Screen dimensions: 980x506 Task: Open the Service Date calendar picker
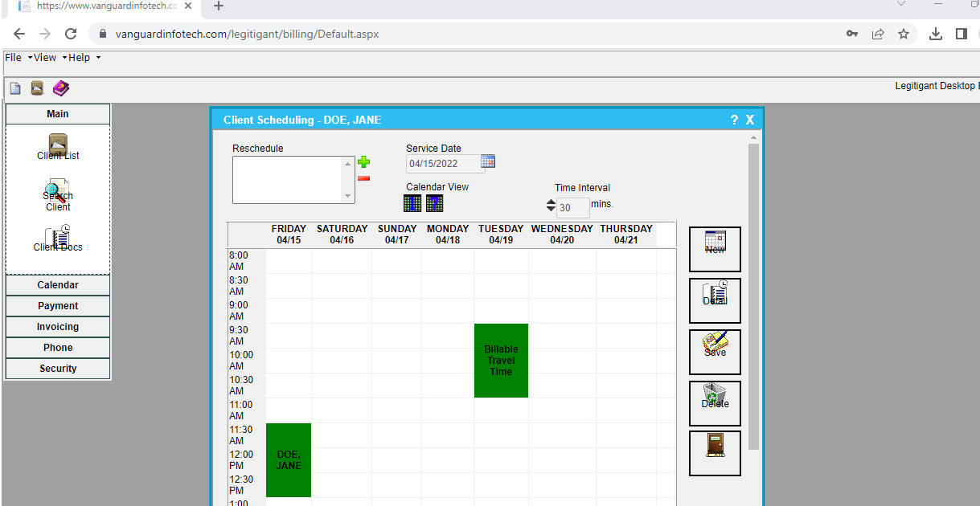click(x=488, y=161)
